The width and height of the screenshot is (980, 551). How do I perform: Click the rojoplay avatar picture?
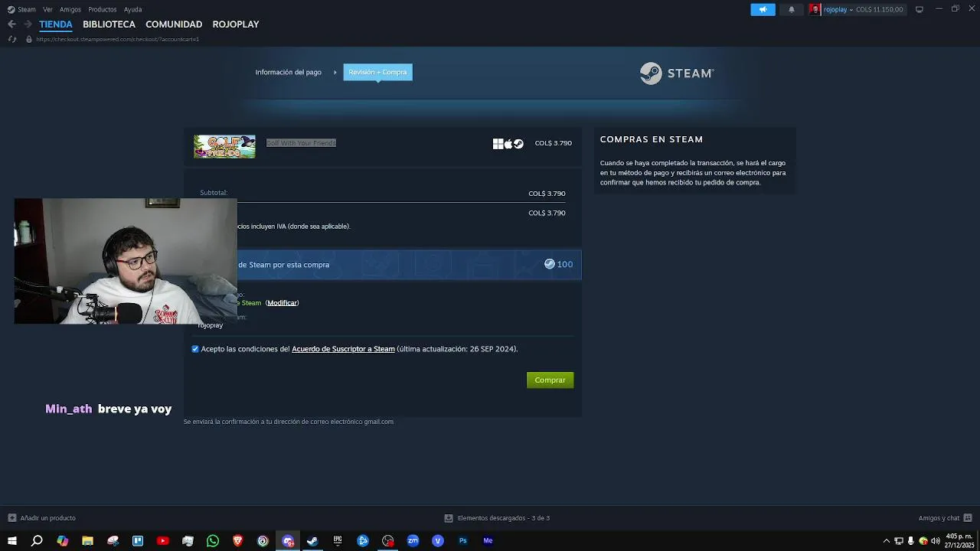coord(815,9)
